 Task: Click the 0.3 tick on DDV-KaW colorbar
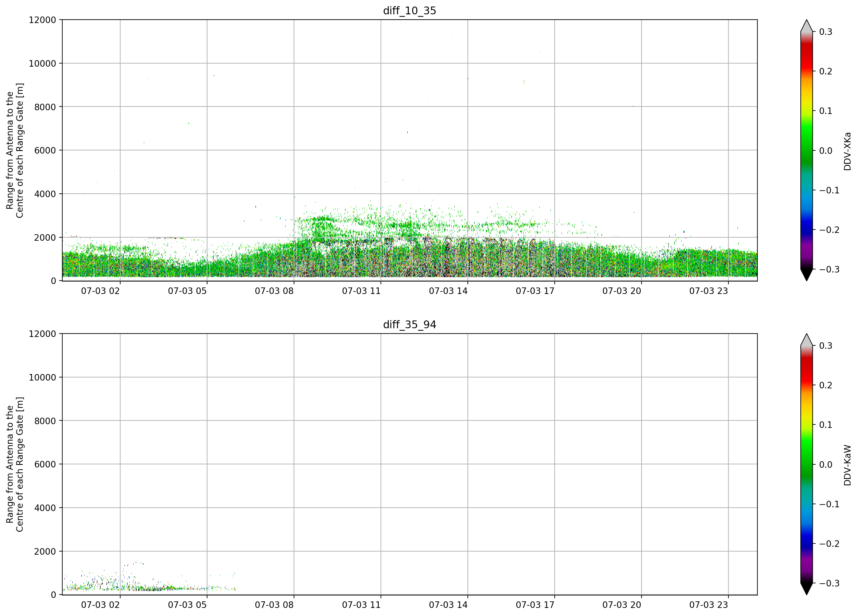pyautogui.click(x=826, y=346)
